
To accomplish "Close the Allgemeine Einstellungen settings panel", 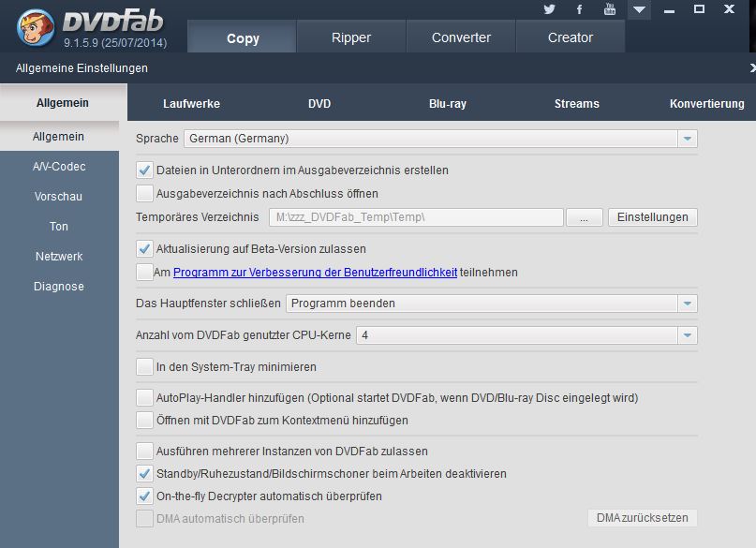I will tap(751, 68).
